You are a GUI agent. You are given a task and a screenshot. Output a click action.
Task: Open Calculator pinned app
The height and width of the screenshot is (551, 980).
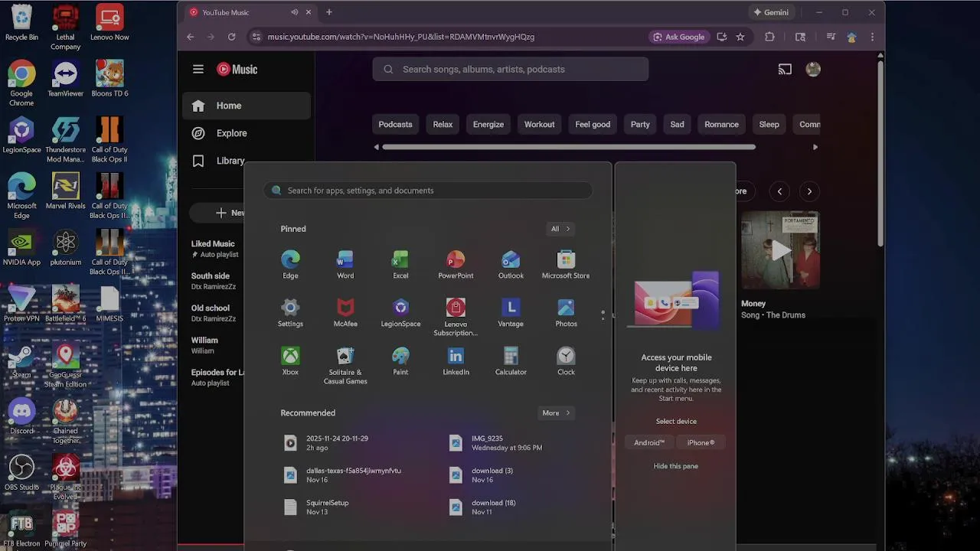click(511, 361)
